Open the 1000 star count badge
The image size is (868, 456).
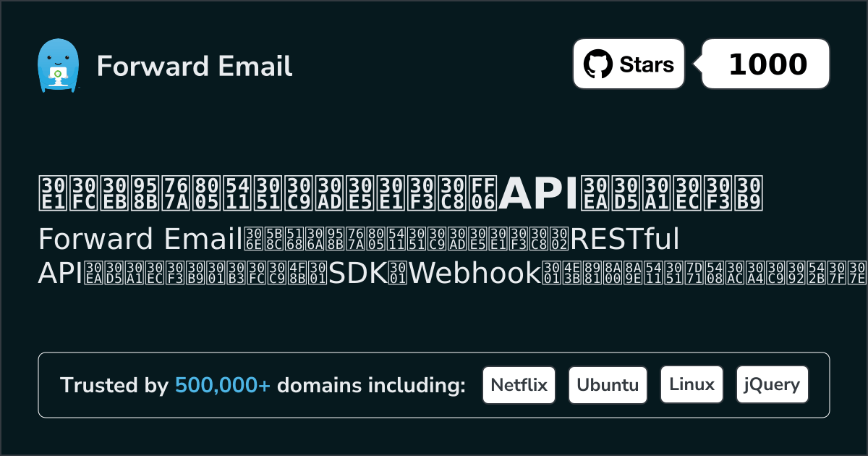767,64
